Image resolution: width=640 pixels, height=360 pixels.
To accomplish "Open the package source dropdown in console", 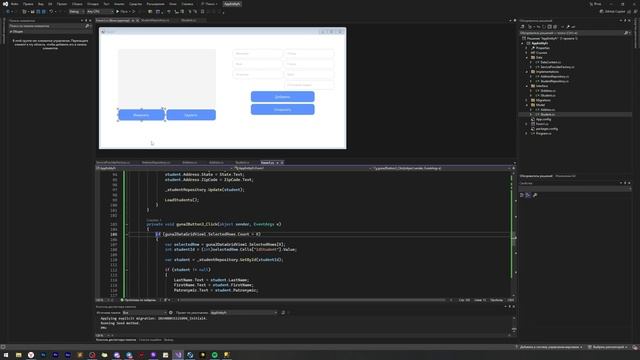I will pos(144,313).
